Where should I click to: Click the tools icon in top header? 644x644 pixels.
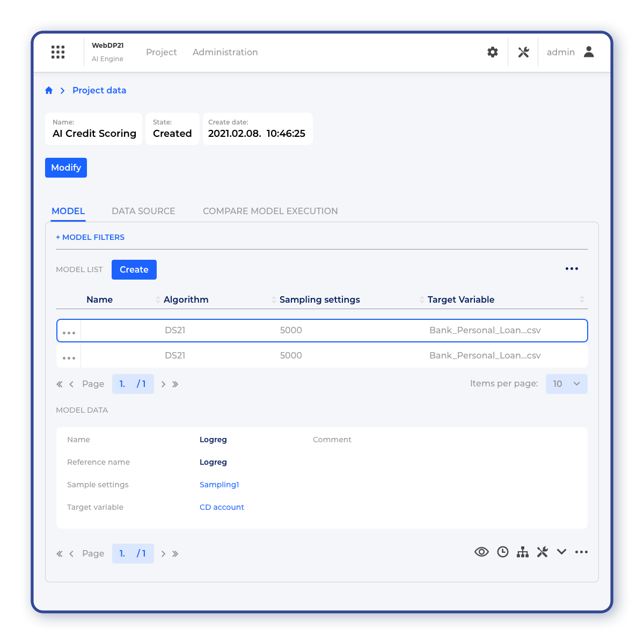click(x=523, y=52)
